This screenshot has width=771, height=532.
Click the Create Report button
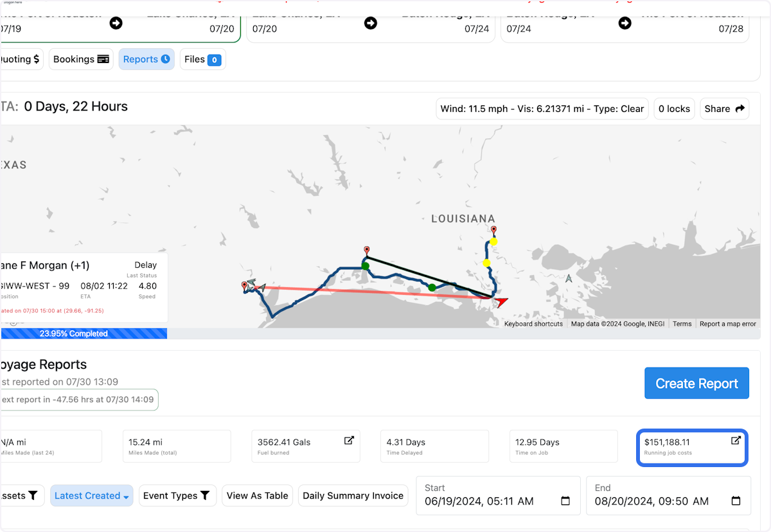coord(696,384)
